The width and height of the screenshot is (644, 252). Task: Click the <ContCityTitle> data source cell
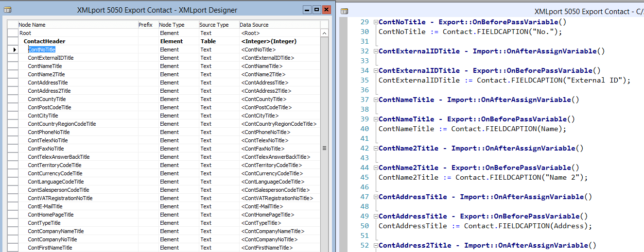tap(279, 116)
